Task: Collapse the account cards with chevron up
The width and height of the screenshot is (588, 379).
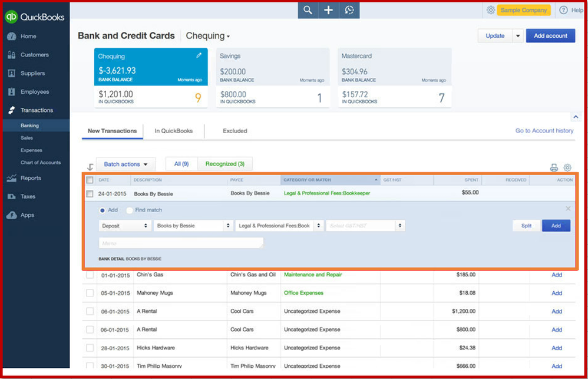Action: coord(576,117)
